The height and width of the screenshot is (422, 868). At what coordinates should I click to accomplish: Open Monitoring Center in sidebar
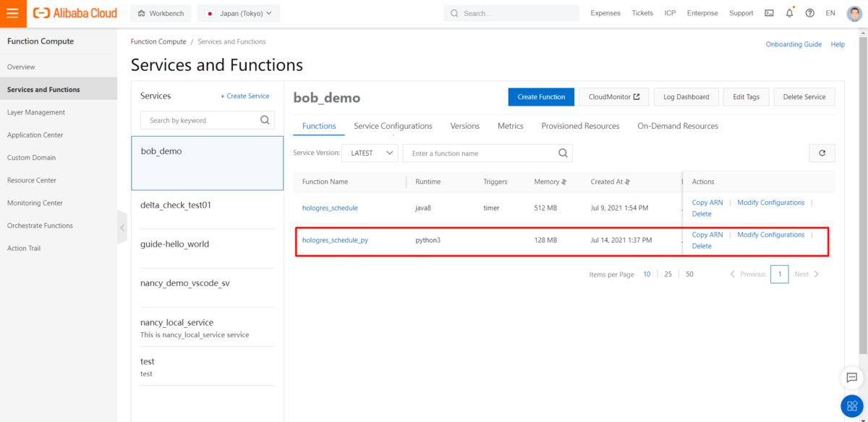35,203
